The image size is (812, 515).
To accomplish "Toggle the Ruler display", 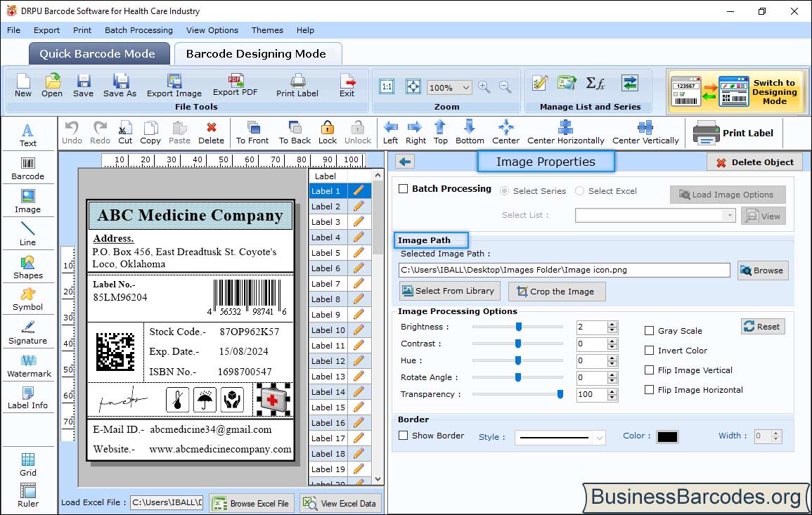I will pos(28,495).
